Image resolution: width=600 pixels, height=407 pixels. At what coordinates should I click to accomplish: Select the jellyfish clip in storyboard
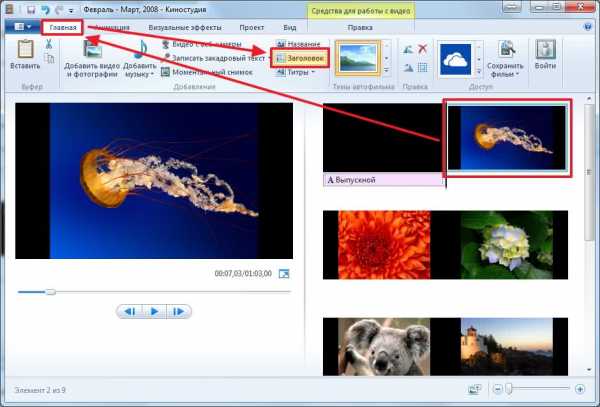point(507,138)
